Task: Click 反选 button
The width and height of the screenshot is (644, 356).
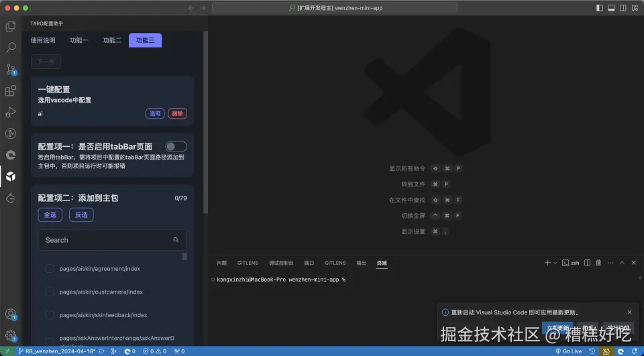Action: [81, 215]
